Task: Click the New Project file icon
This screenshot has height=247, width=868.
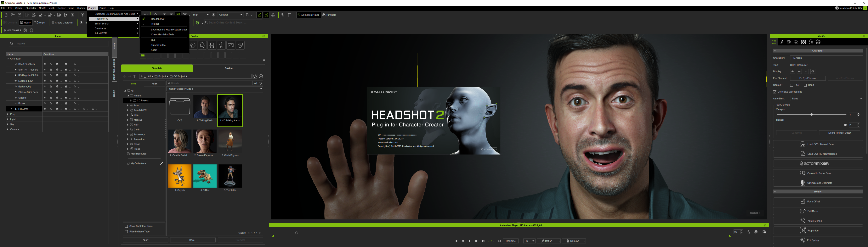Action: point(6,15)
